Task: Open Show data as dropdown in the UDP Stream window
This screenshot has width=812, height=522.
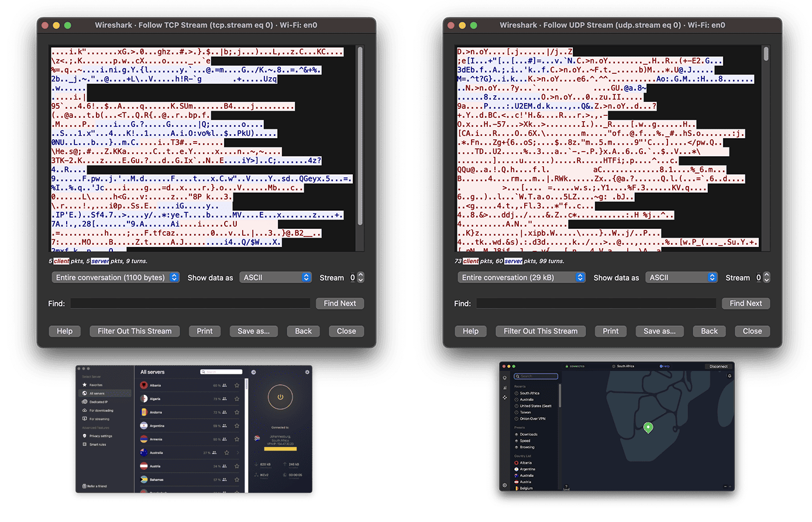Action: (x=681, y=277)
